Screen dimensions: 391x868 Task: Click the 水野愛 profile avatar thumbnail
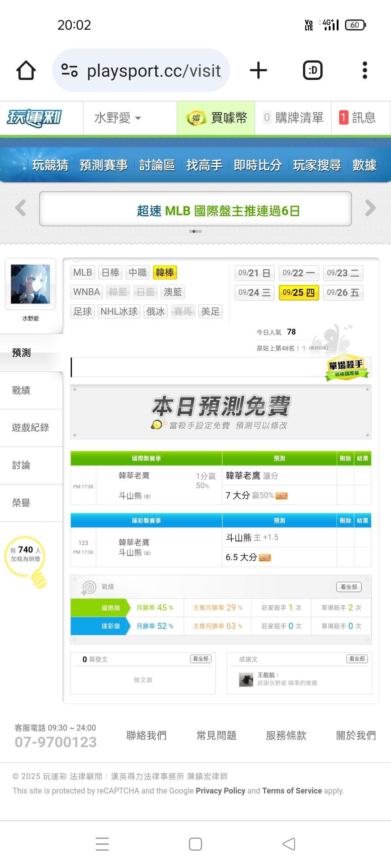(30, 284)
